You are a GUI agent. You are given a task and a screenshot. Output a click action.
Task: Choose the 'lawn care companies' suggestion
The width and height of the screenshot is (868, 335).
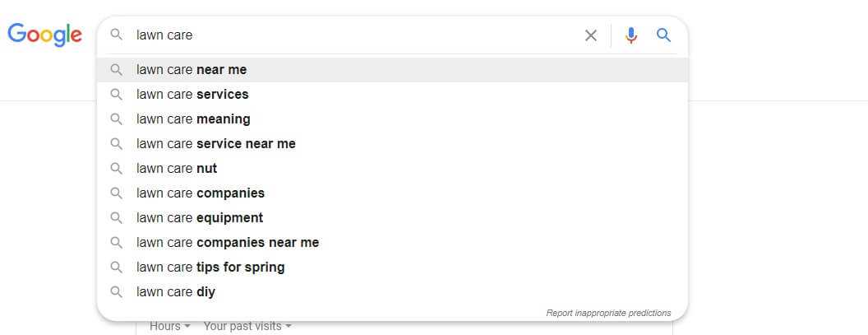click(x=392, y=193)
